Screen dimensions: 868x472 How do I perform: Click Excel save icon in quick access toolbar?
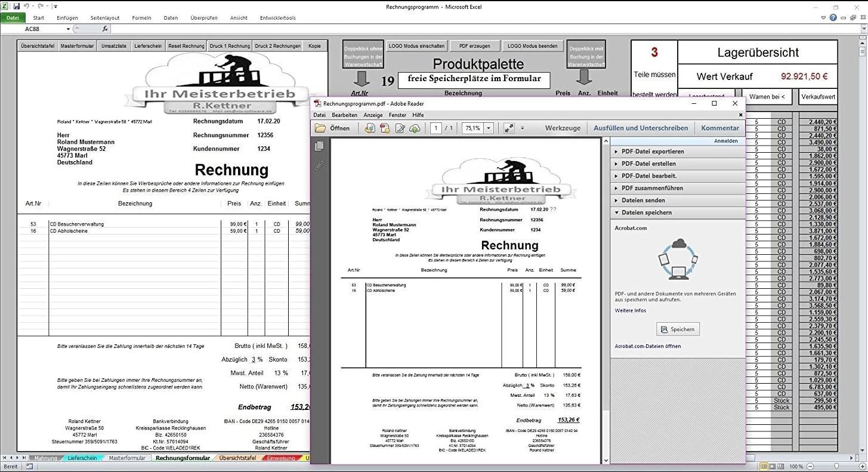(x=17, y=6)
